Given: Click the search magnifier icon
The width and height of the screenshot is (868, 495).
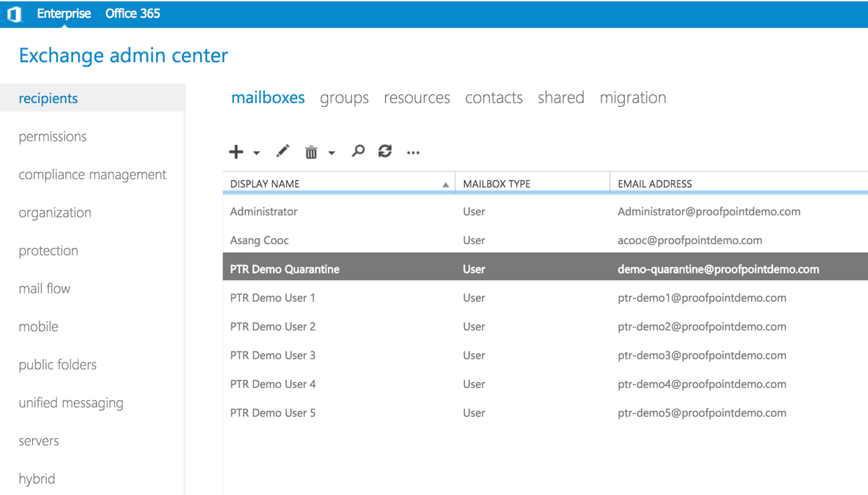Looking at the screenshot, I should (358, 151).
